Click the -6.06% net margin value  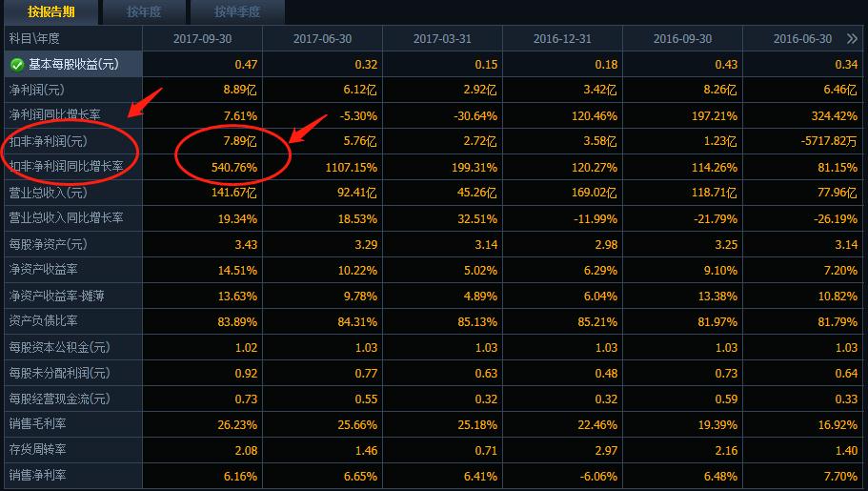[x=597, y=477]
